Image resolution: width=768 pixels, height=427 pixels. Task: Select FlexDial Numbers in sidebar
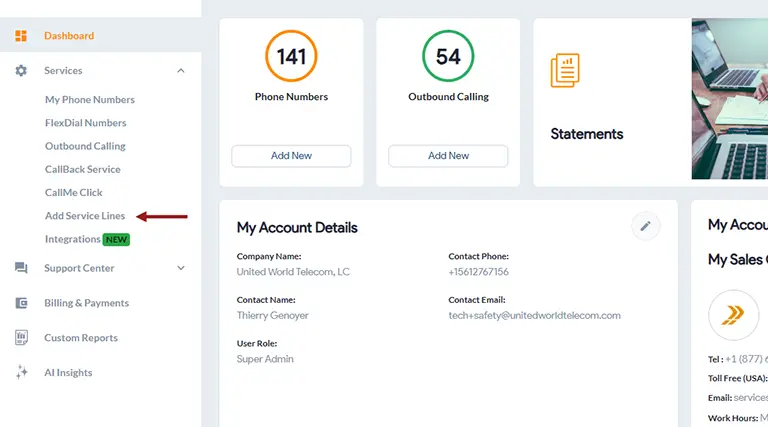pyautogui.click(x=85, y=123)
